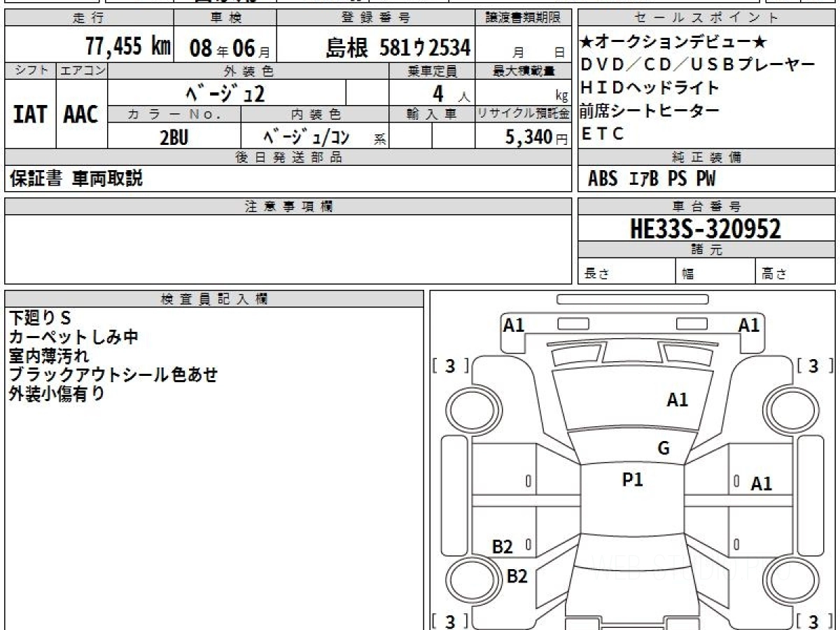Click the 純正装備 header
Image resolution: width=840 pixels, height=630 pixels.
pyautogui.click(x=707, y=158)
